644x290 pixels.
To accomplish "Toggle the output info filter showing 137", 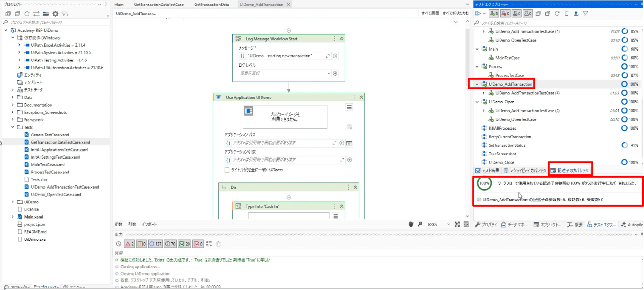I will (x=155, y=244).
